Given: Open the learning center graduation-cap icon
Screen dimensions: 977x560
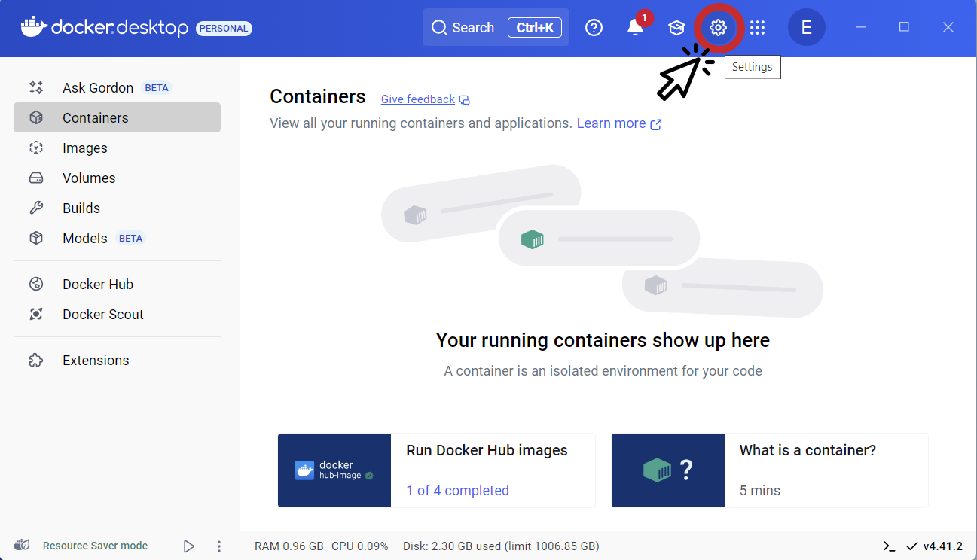Looking at the screenshot, I should [676, 27].
